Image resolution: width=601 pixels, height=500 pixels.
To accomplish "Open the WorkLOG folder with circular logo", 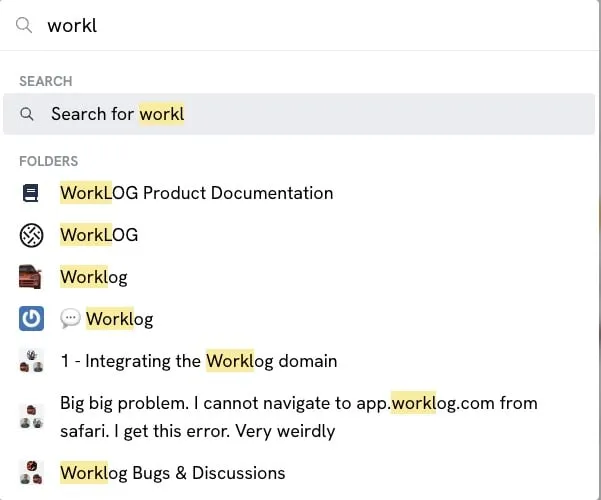I will click(299, 235).
